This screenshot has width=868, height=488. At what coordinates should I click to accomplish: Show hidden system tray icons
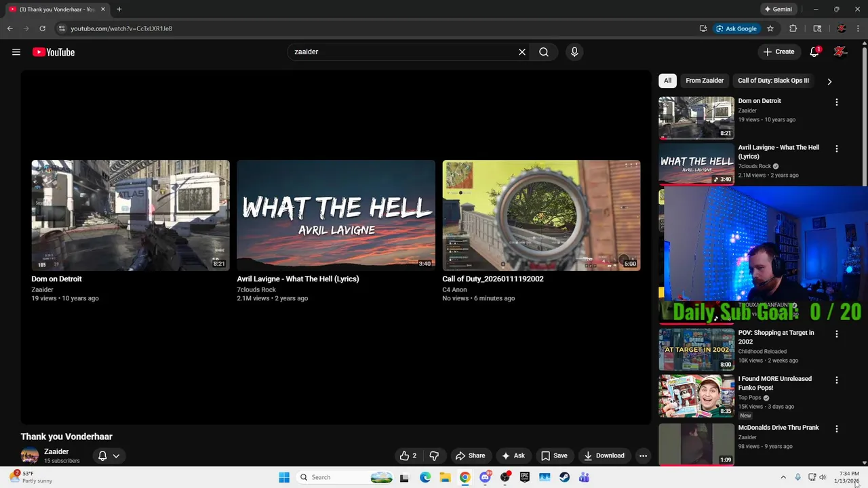pyautogui.click(x=783, y=477)
